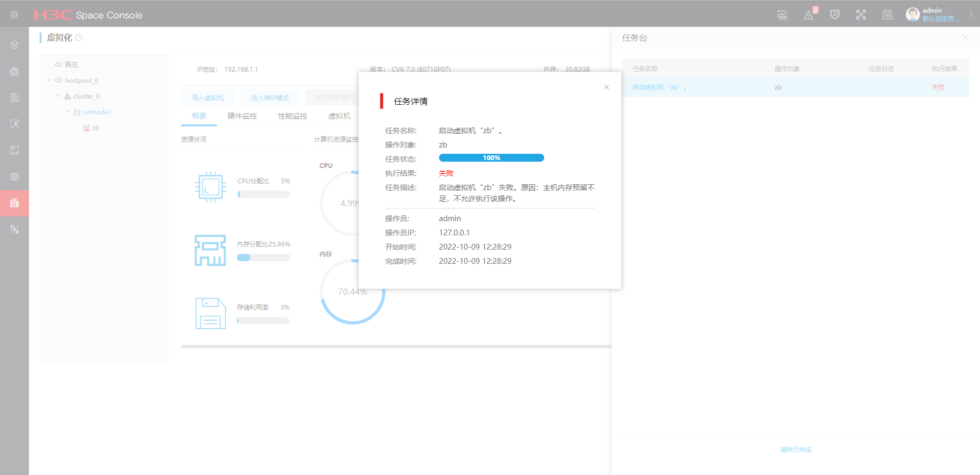Click the 任务状态 column header in 任务台
The width and height of the screenshot is (980, 475).
tap(882, 69)
